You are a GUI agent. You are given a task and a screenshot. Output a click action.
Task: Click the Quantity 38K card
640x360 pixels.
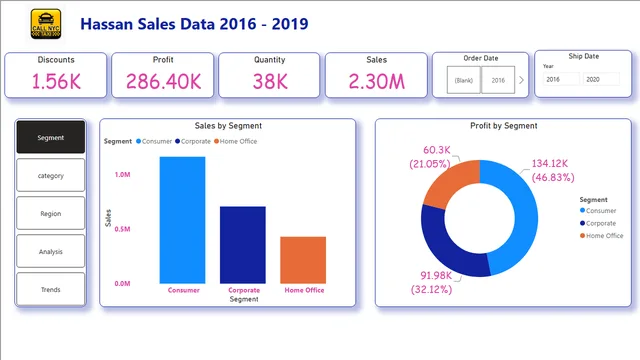pyautogui.click(x=269, y=75)
